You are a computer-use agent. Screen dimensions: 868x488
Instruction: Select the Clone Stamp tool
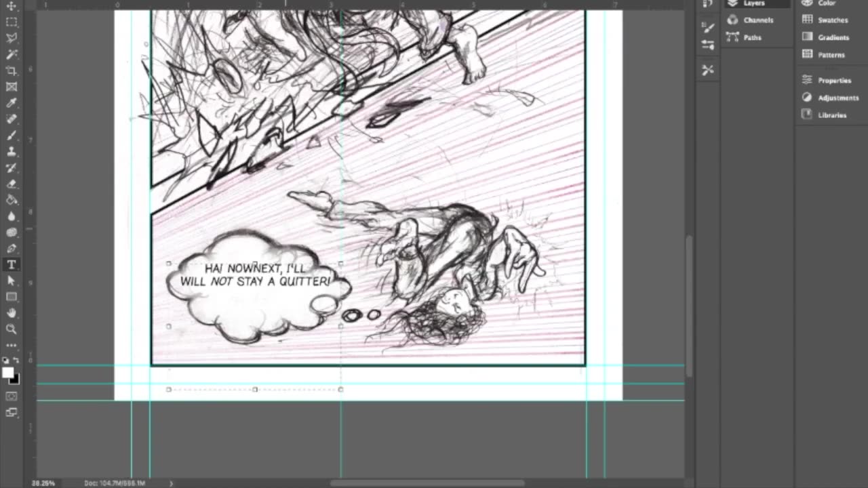12,151
